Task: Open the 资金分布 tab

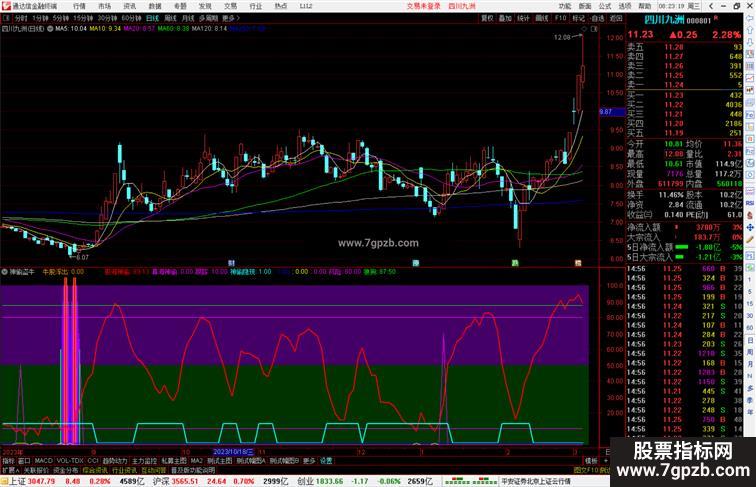Action: tap(66, 470)
